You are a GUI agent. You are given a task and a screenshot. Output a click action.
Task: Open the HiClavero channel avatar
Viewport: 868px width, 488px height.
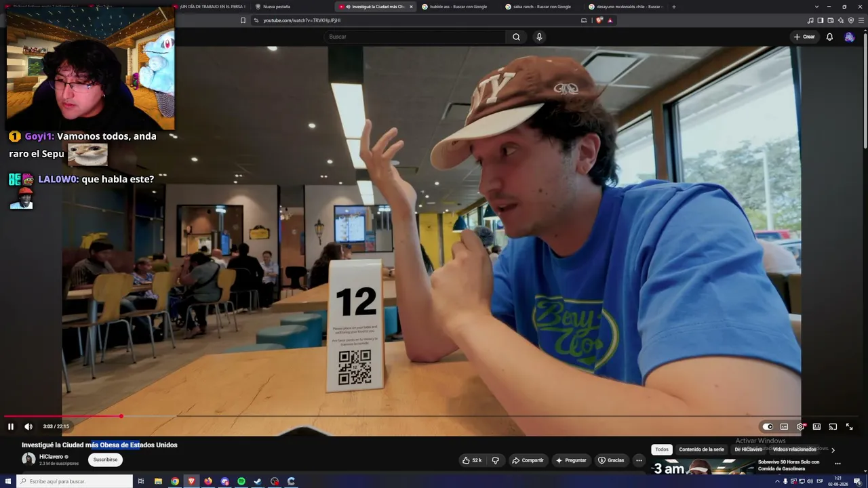[x=28, y=459]
